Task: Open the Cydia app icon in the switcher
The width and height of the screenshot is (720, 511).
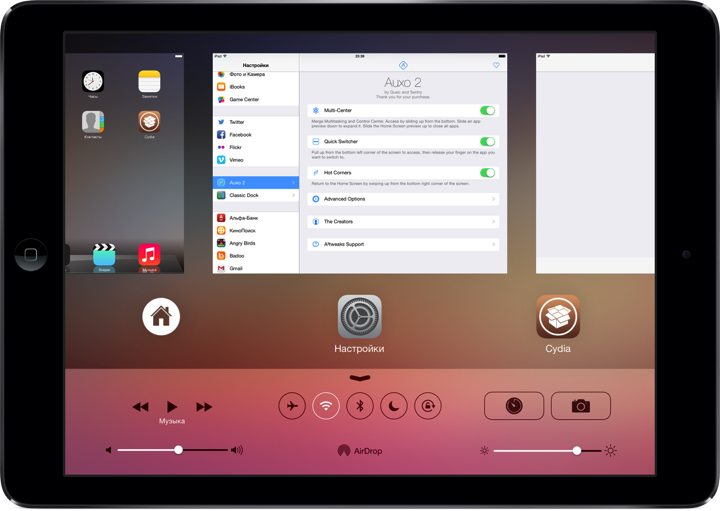Action: click(558, 317)
